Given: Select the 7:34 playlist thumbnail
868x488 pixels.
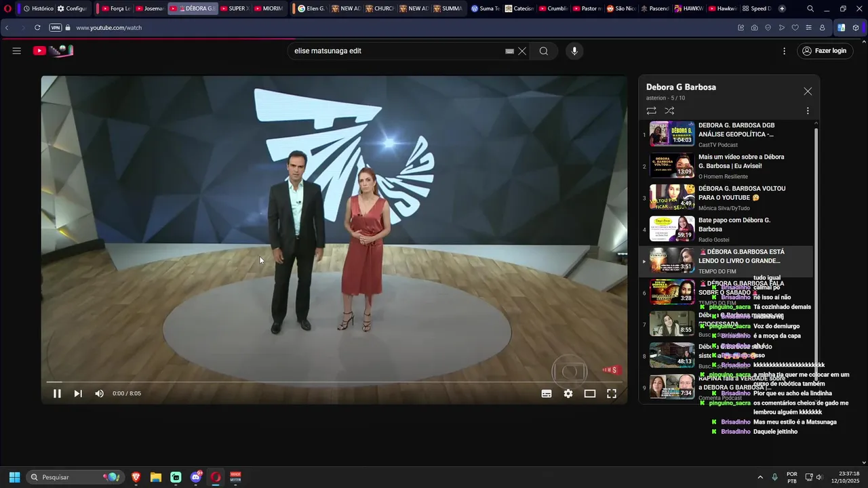Looking at the screenshot, I should [672, 387].
